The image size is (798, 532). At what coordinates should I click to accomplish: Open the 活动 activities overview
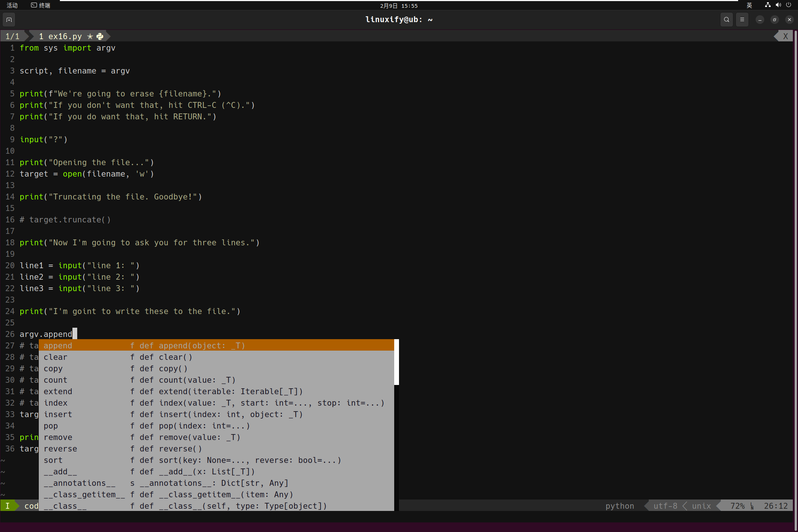(x=12, y=5)
